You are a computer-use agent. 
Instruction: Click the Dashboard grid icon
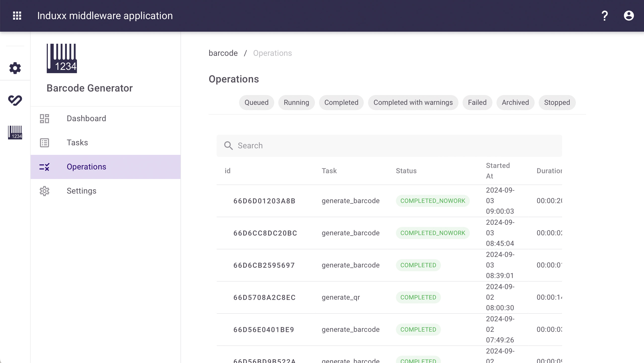[x=44, y=118]
